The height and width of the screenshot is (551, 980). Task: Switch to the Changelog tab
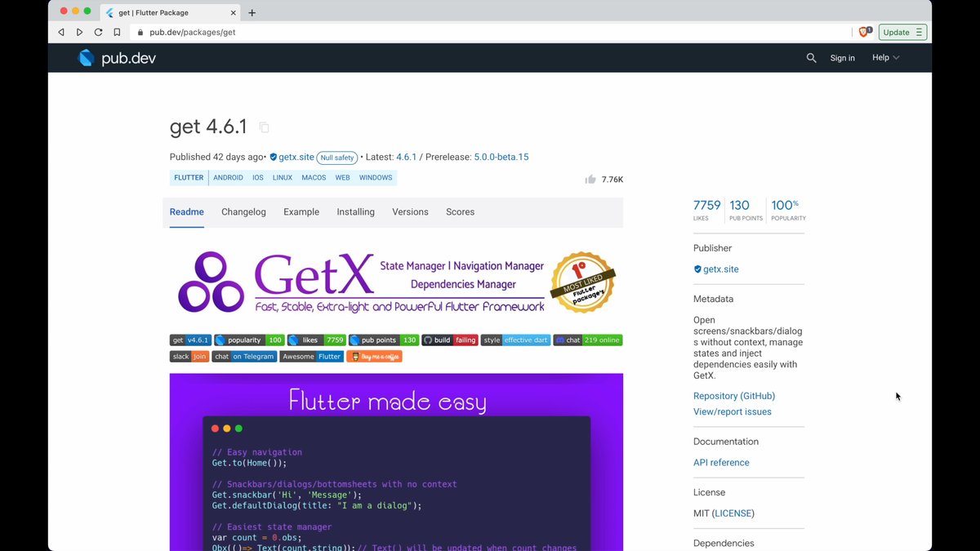click(243, 212)
